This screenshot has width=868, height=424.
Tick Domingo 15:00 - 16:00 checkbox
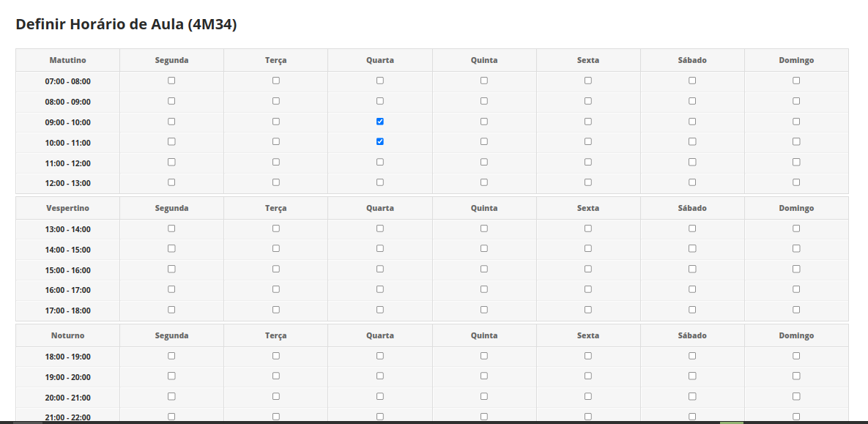point(796,269)
